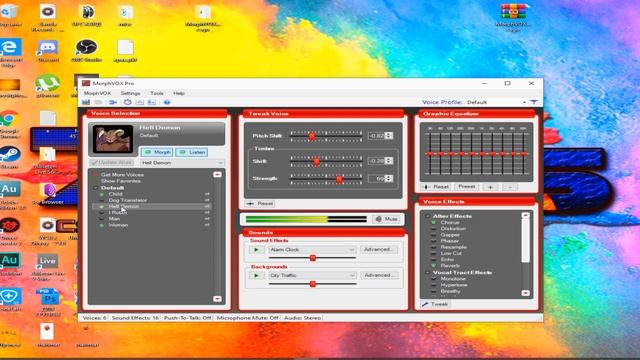Click the equalizer Reset button

(436, 187)
